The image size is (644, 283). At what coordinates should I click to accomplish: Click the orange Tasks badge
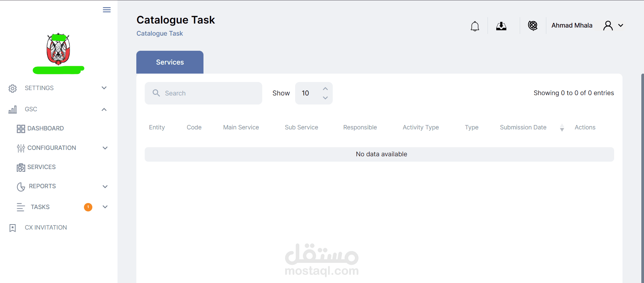[x=88, y=207]
